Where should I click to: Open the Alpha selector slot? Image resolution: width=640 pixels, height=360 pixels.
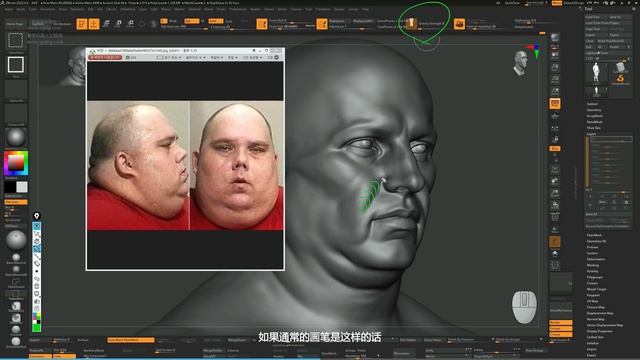pos(16,89)
